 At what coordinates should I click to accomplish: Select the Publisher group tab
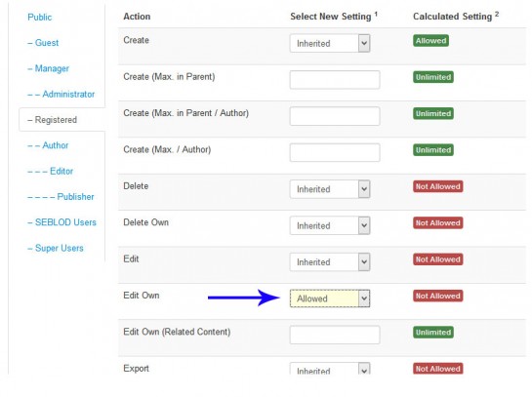[61, 197]
